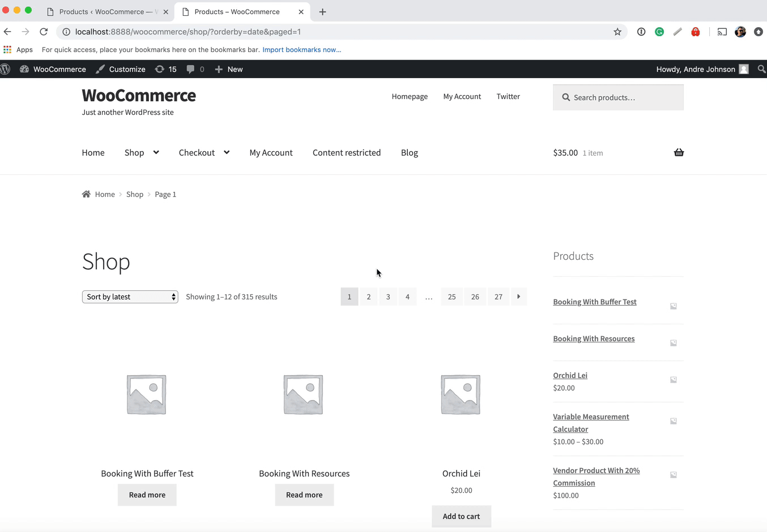The image size is (767, 532).
Task: Go back with the browser back arrow
Action: pos(7,32)
